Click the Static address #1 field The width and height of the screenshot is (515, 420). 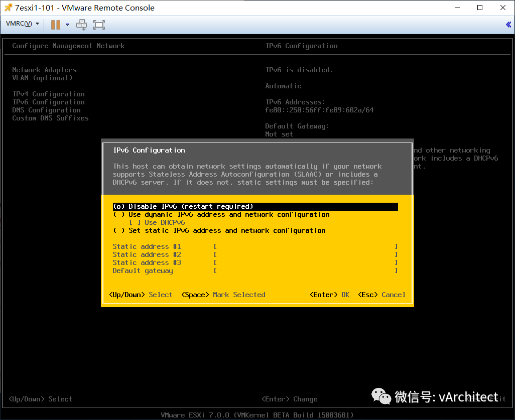pos(306,246)
